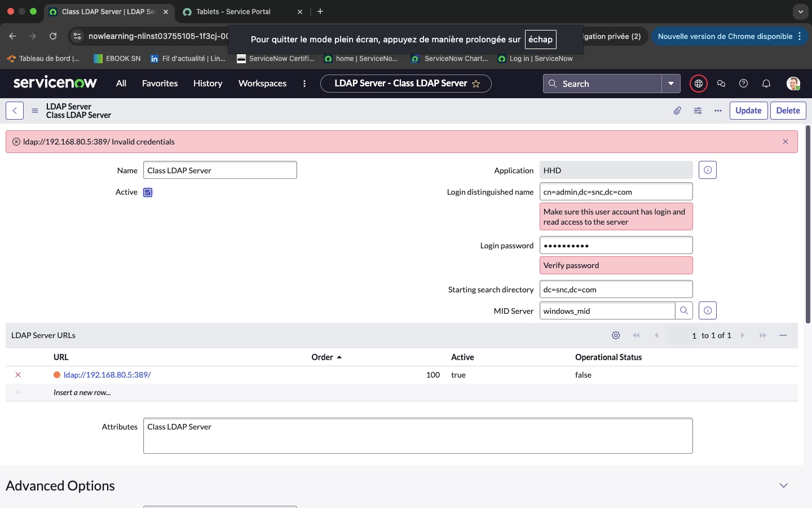Image resolution: width=812 pixels, height=508 pixels.
Task: Click the Login distinguished name field
Action: coord(616,192)
